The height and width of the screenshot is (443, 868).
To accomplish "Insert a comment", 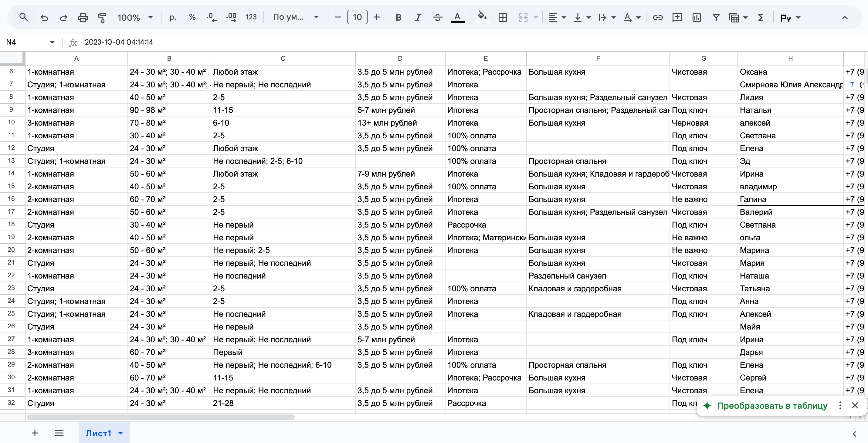I will pyautogui.click(x=677, y=17).
